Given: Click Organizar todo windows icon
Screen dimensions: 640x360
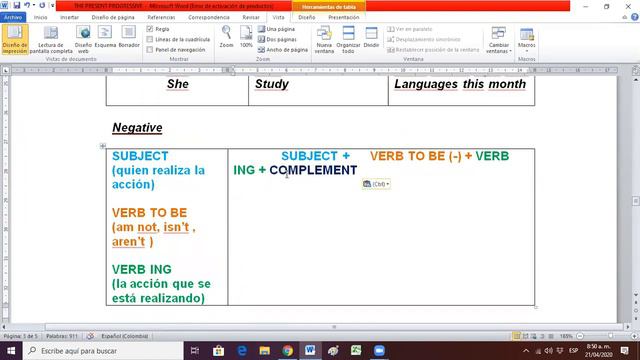Looking at the screenshot, I should (348, 39).
